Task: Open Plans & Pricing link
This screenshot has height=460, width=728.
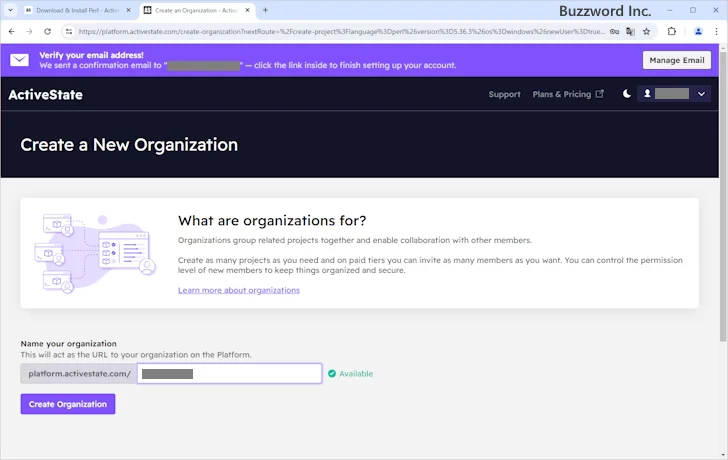Action: (562, 94)
